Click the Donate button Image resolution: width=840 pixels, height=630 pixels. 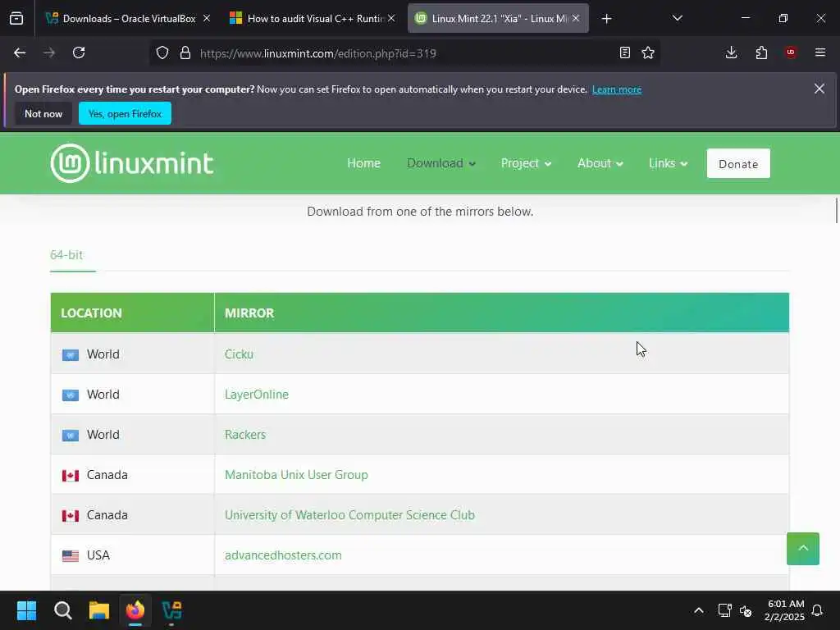pos(738,163)
